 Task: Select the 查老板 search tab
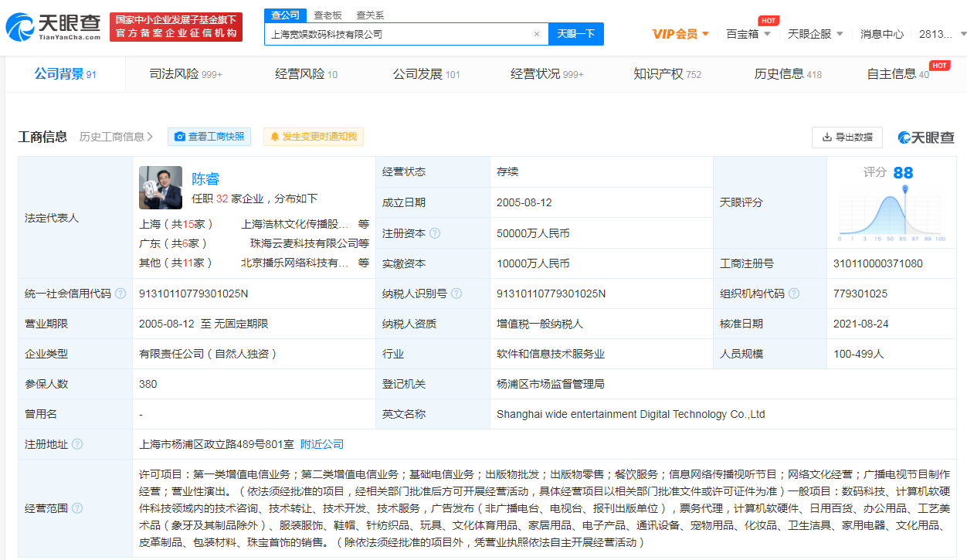coord(328,15)
